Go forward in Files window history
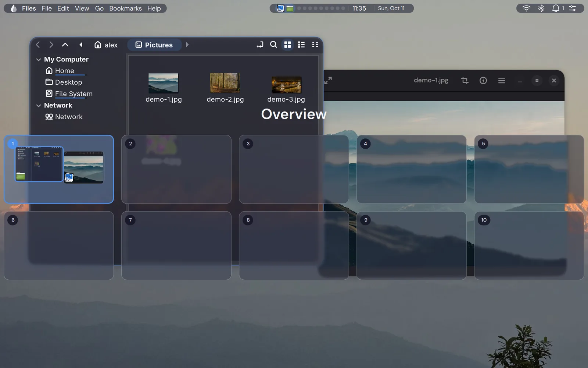This screenshot has width=588, height=368. pyautogui.click(x=51, y=45)
